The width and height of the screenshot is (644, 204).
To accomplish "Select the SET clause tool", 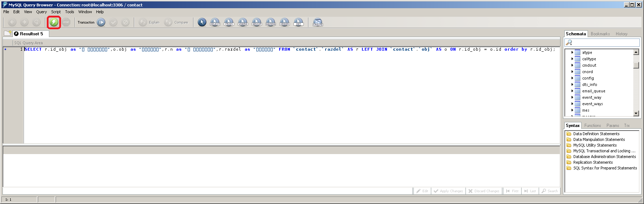I will (298, 22).
